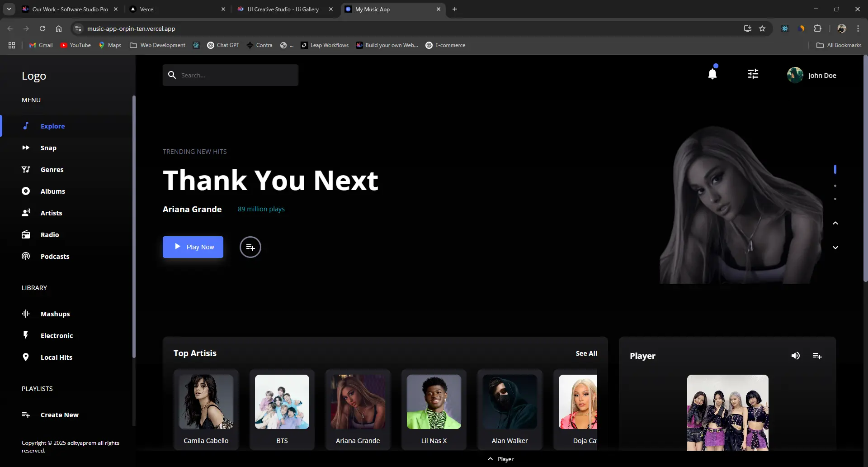Click the search magnifier icon
The width and height of the screenshot is (868, 467).
tap(172, 75)
